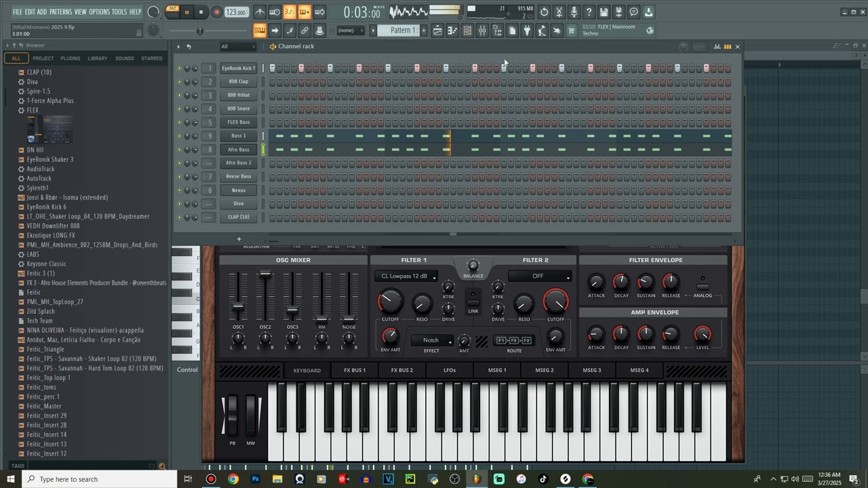Toggle typing keyboard to piano icon

click(260, 30)
